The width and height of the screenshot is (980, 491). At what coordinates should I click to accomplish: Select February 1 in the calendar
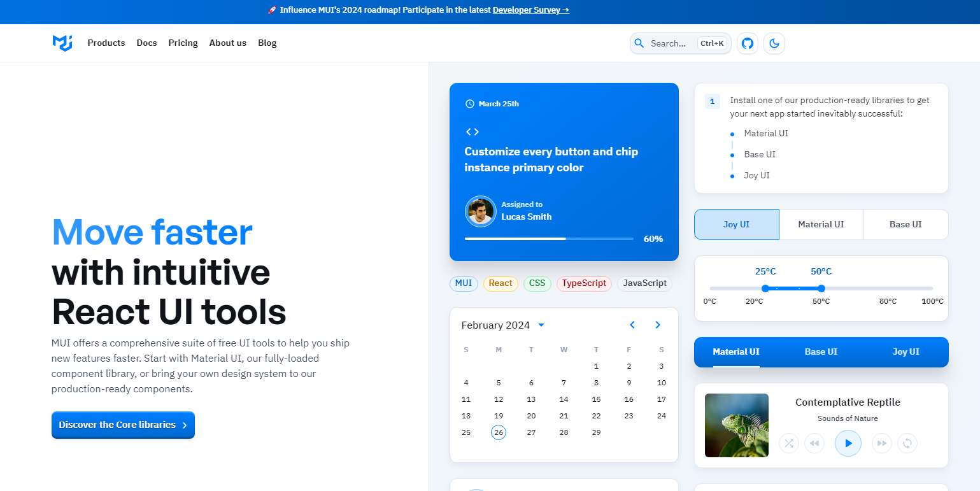596,366
